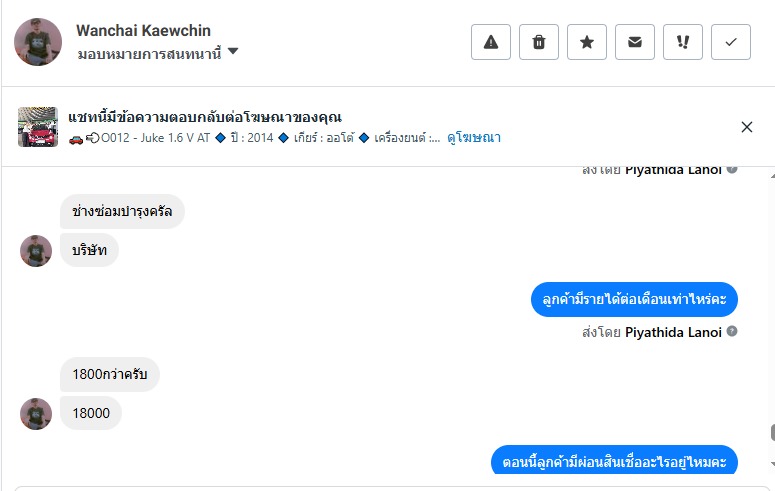This screenshot has width=775, height=491.
Task: Click the ช่างซ่อมบำรุงครัล message bubble
Action: click(x=122, y=212)
